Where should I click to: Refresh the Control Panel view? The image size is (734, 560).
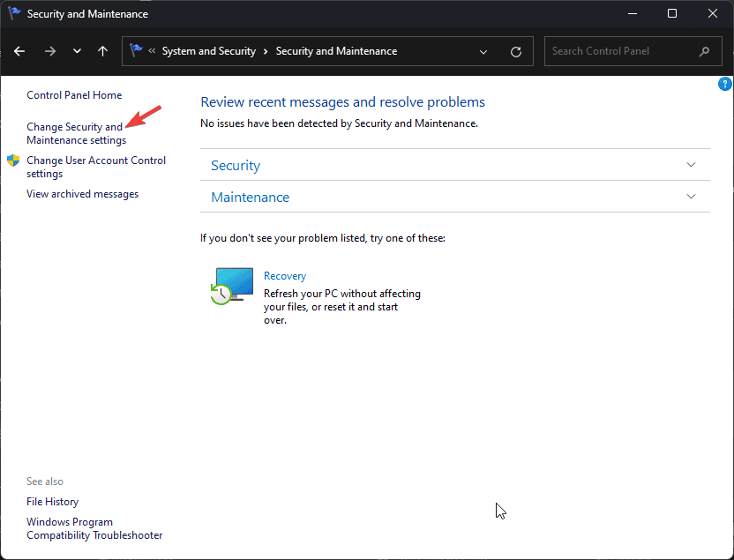point(516,51)
